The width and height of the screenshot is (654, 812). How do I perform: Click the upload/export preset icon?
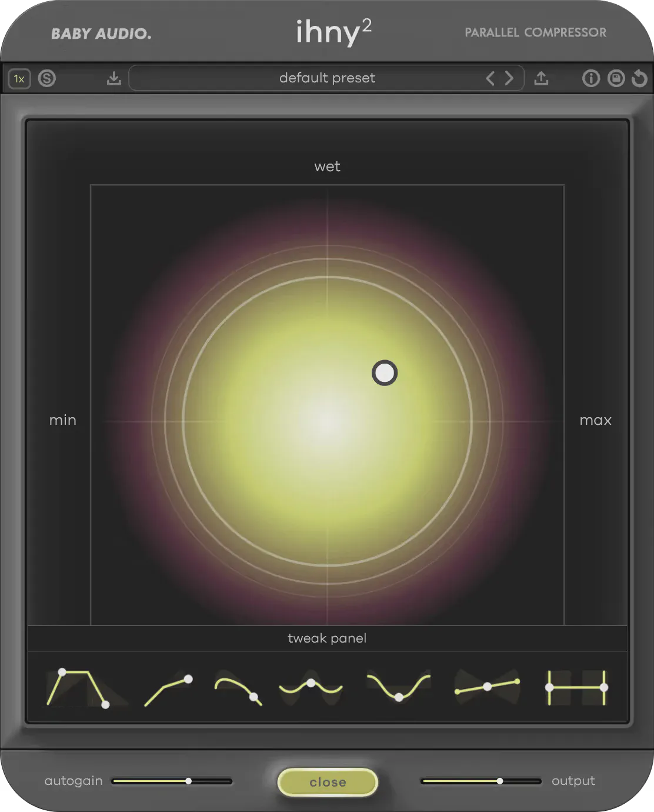tap(541, 78)
